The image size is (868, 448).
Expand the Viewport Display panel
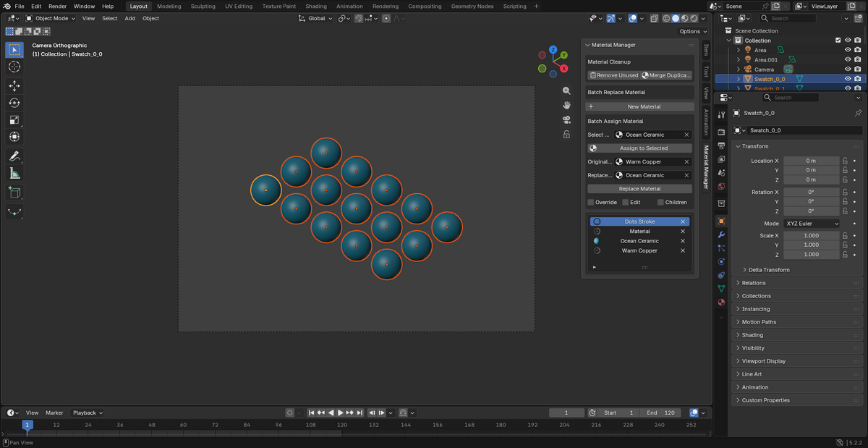pos(798,361)
